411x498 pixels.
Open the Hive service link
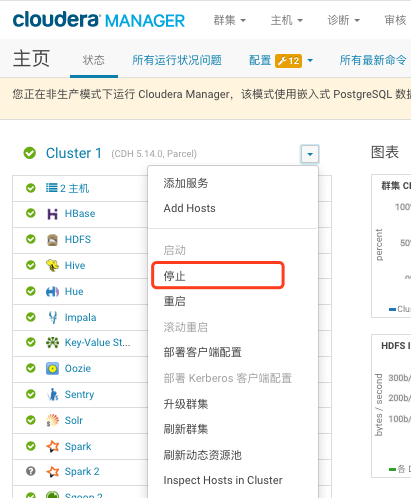click(75, 266)
